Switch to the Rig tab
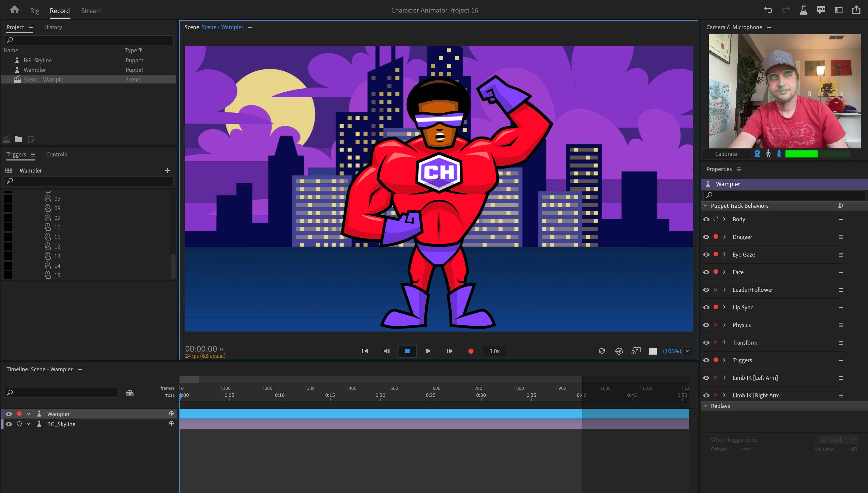Screen dimensions: 868x493 (x=34, y=11)
